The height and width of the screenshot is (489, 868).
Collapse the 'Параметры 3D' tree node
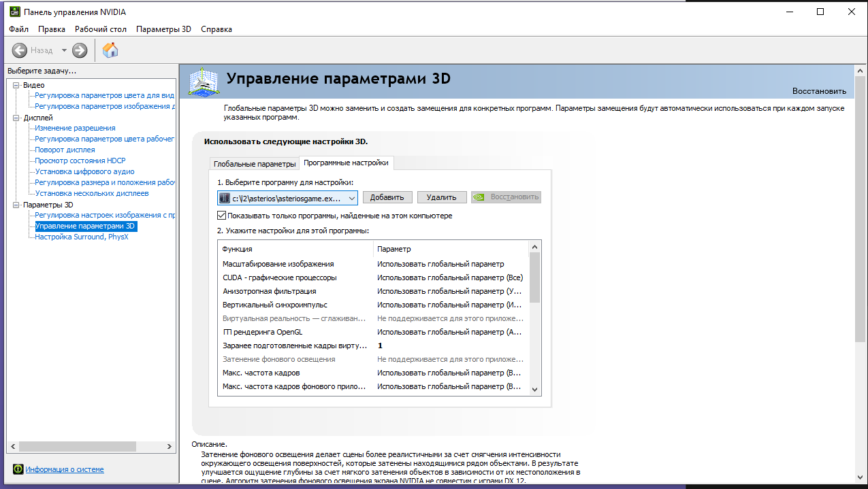[x=16, y=205]
